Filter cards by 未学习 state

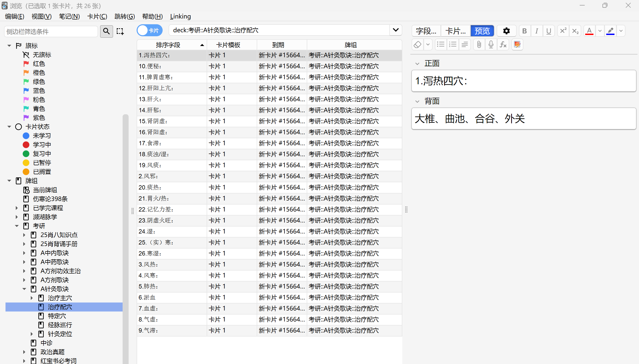[42, 136]
